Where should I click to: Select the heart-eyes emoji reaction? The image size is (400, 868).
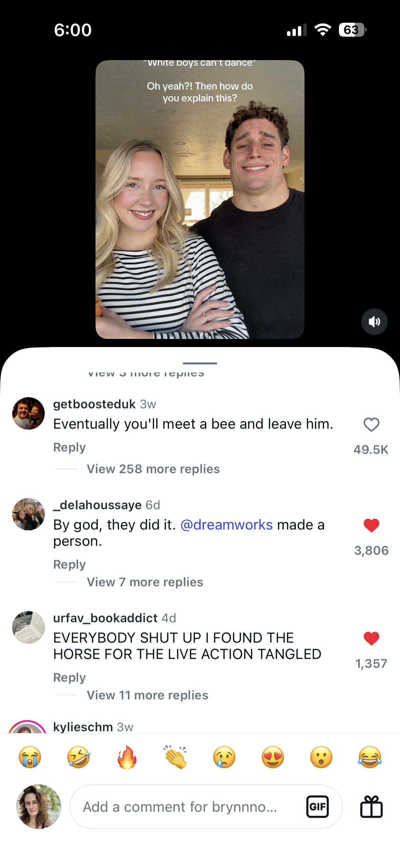click(x=273, y=757)
